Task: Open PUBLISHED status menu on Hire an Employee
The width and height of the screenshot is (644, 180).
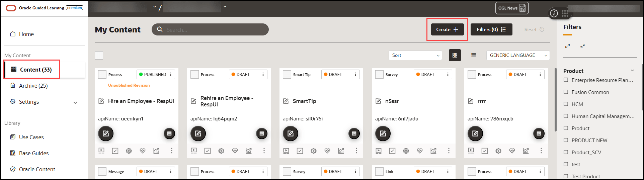Action: (171, 74)
